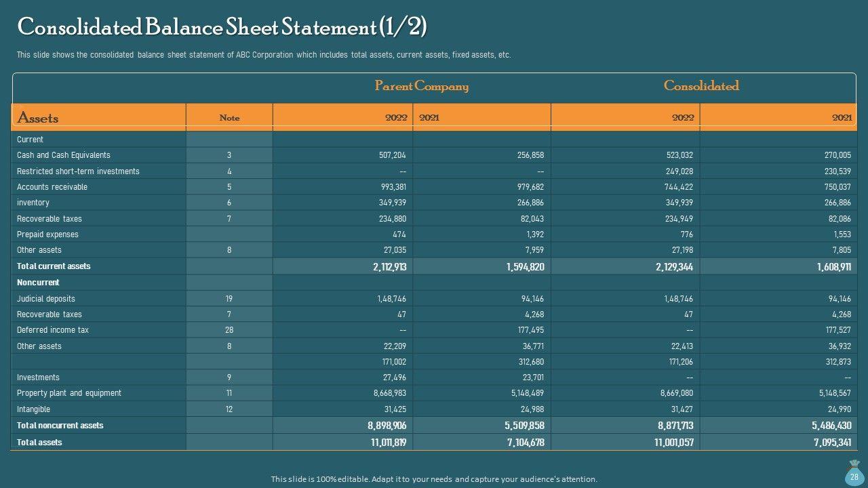Click the Total current assets row label
868x488 pixels.
point(54,266)
